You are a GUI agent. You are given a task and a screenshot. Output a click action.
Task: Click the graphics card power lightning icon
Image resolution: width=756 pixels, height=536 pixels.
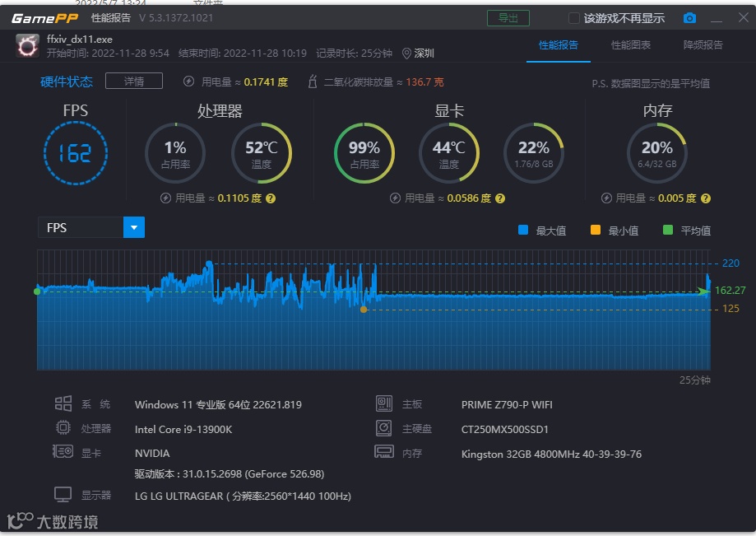tap(396, 198)
